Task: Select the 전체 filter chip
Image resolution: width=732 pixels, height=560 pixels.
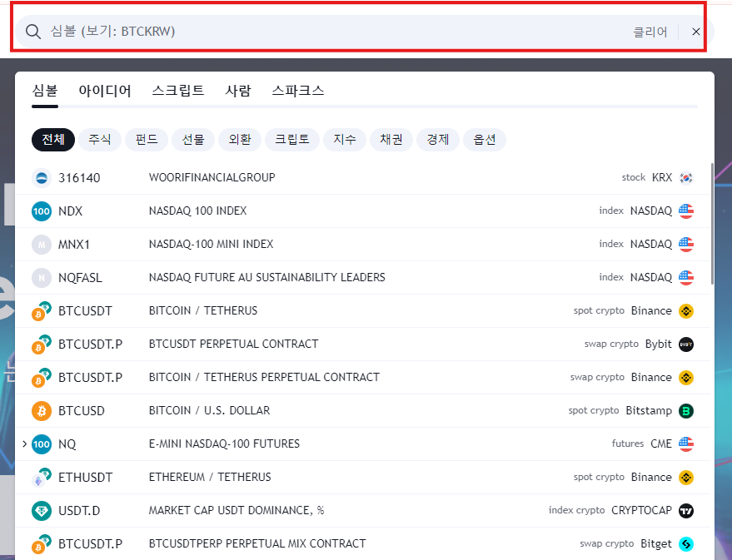Action: point(53,140)
